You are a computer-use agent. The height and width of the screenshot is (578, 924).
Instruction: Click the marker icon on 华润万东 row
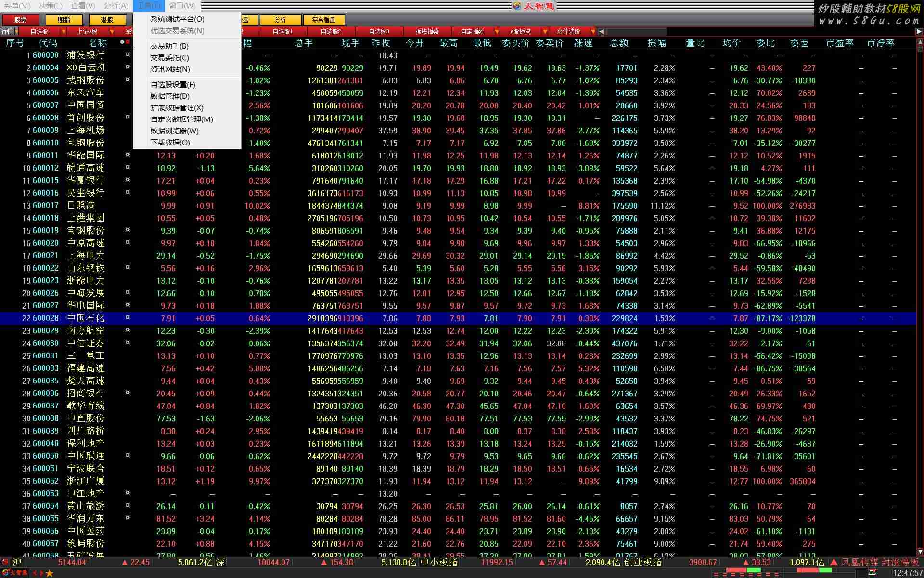pos(128,518)
